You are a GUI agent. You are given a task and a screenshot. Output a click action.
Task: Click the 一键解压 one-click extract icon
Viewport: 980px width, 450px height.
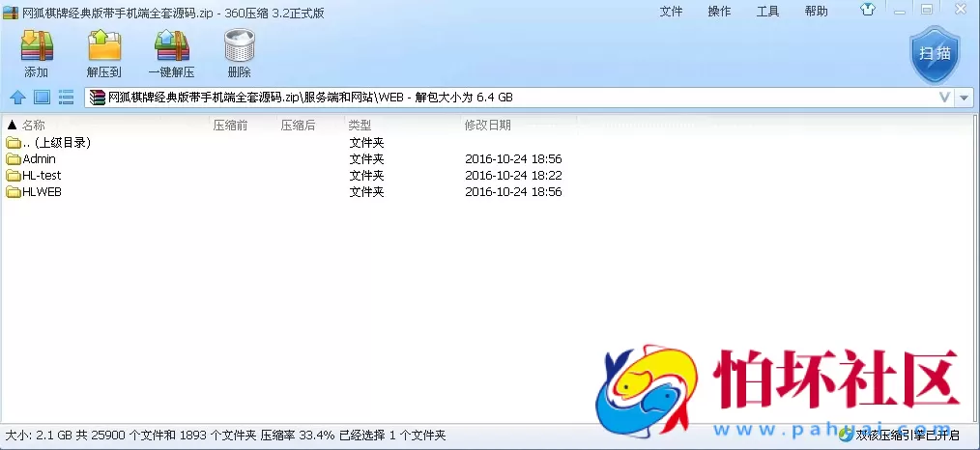point(171,45)
